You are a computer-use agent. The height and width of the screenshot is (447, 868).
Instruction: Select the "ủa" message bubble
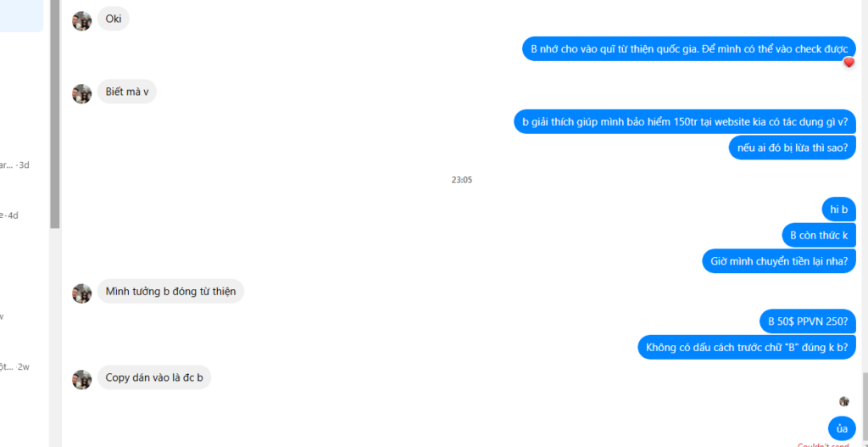click(x=842, y=428)
